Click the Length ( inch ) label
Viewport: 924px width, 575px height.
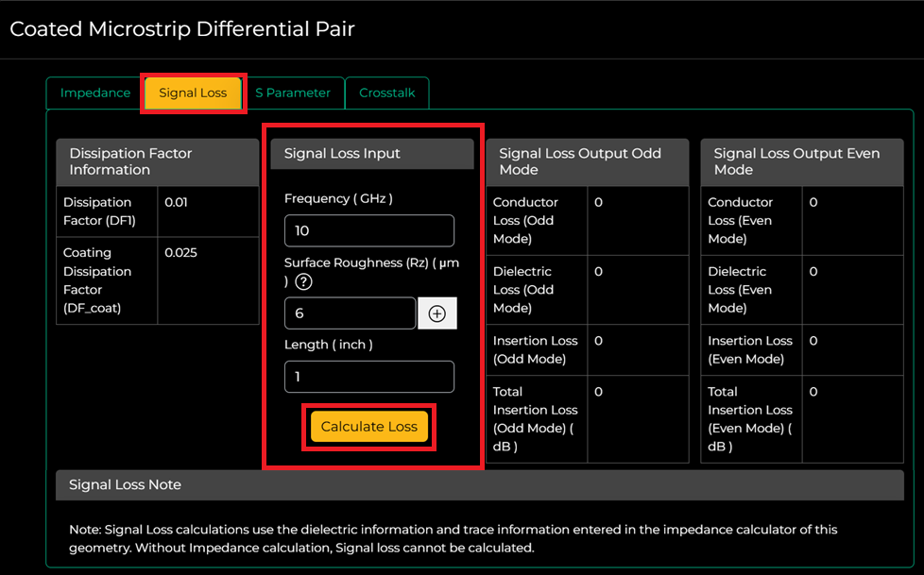(328, 345)
